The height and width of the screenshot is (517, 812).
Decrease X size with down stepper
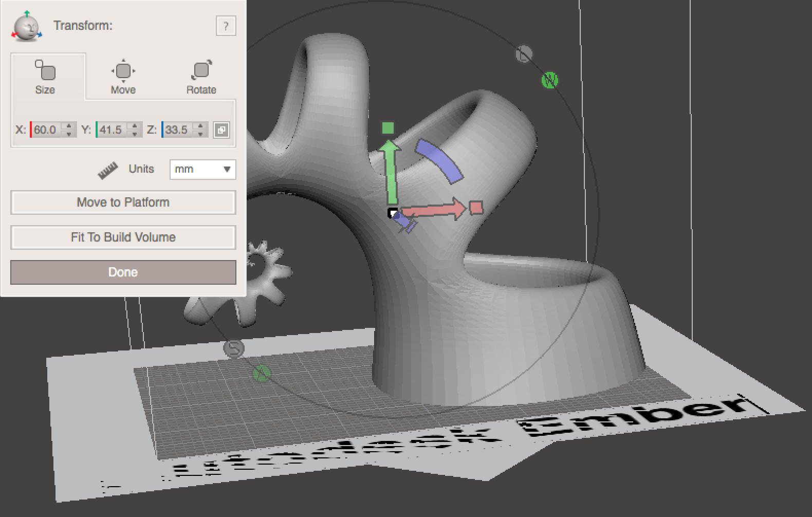pos(69,134)
